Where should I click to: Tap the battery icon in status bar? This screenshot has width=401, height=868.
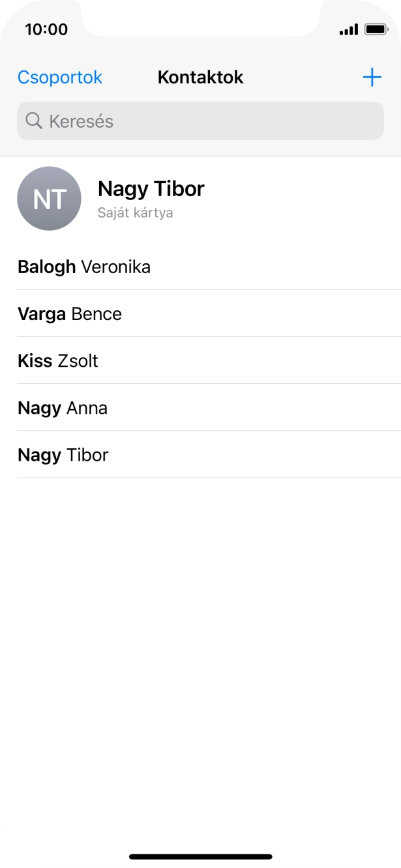pyautogui.click(x=376, y=29)
